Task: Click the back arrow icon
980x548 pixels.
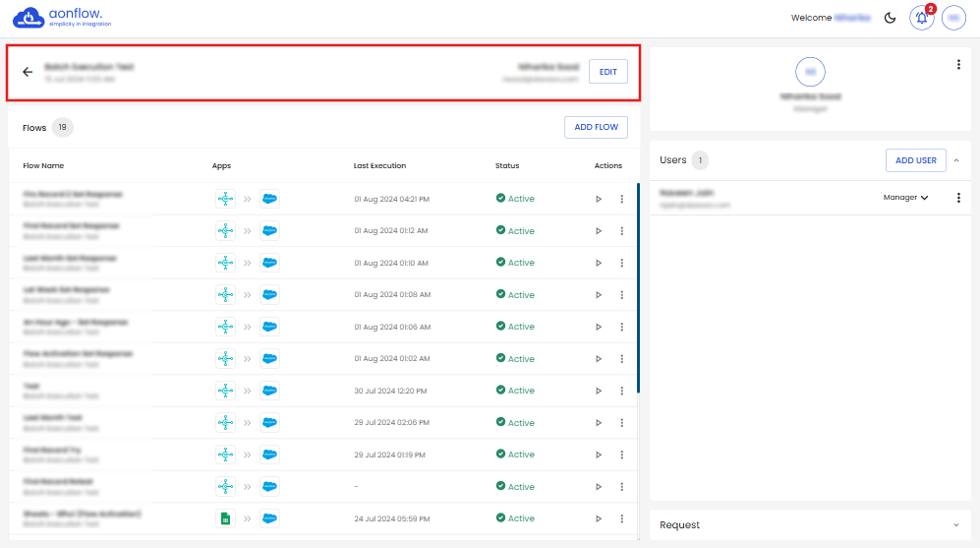Action: pyautogui.click(x=28, y=72)
